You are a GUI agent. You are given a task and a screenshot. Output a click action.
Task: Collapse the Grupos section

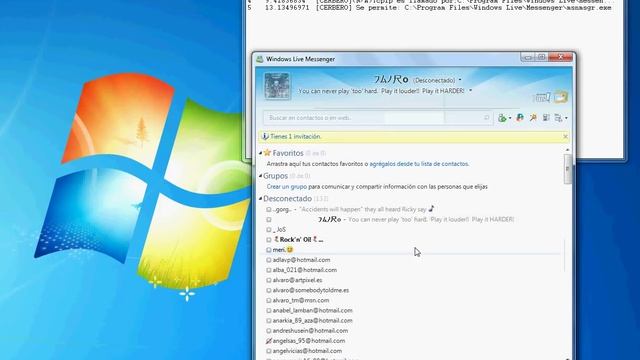260,176
